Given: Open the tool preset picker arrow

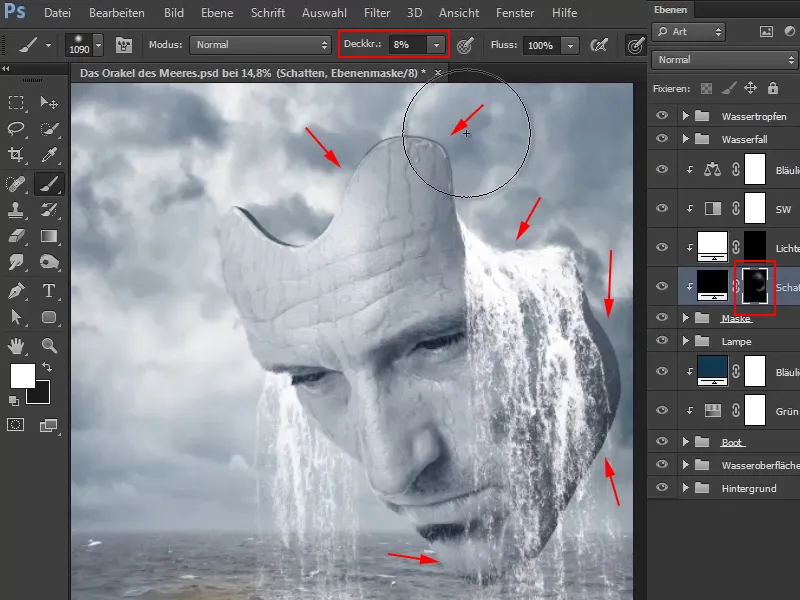Looking at the screenshot, I should [48, 45].
